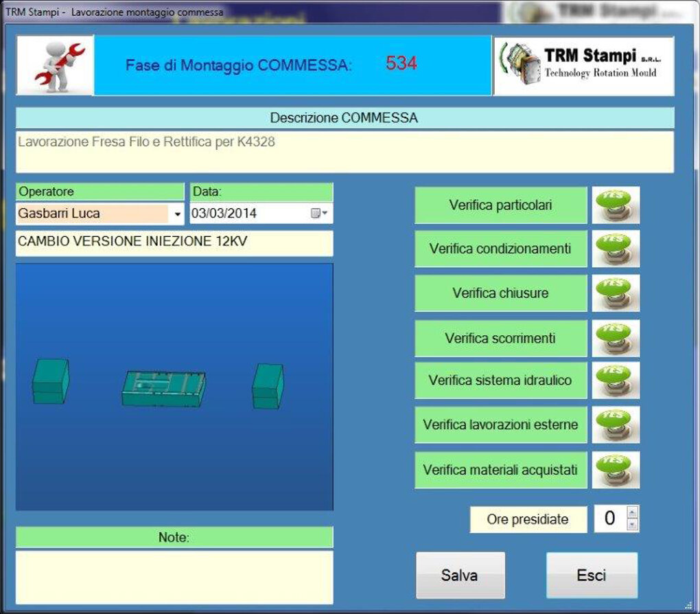Viewport: 700px width, 614px height.
Task: Click the Descrizione COMMESSA text box
Action: coord(345,152)
